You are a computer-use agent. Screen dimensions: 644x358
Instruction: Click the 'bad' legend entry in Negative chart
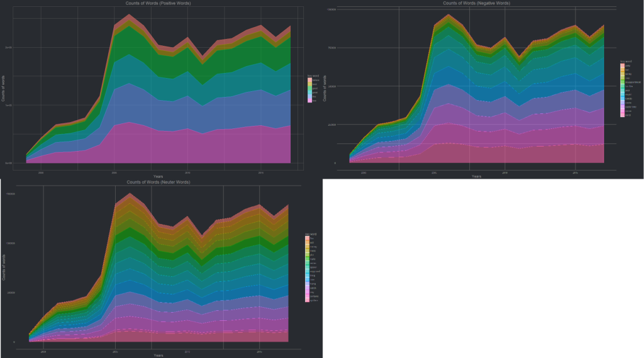coord(626,70)
